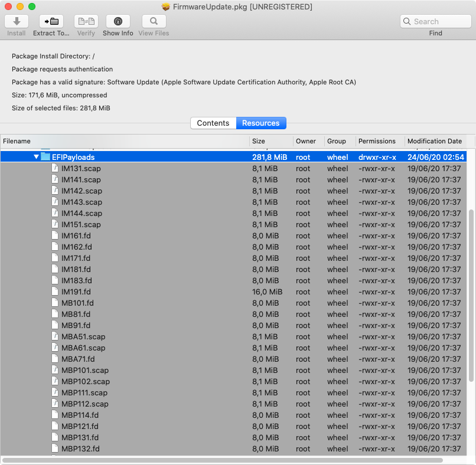Click file icon of IM183.fd

pyautogui.click(x=55, y=280)
